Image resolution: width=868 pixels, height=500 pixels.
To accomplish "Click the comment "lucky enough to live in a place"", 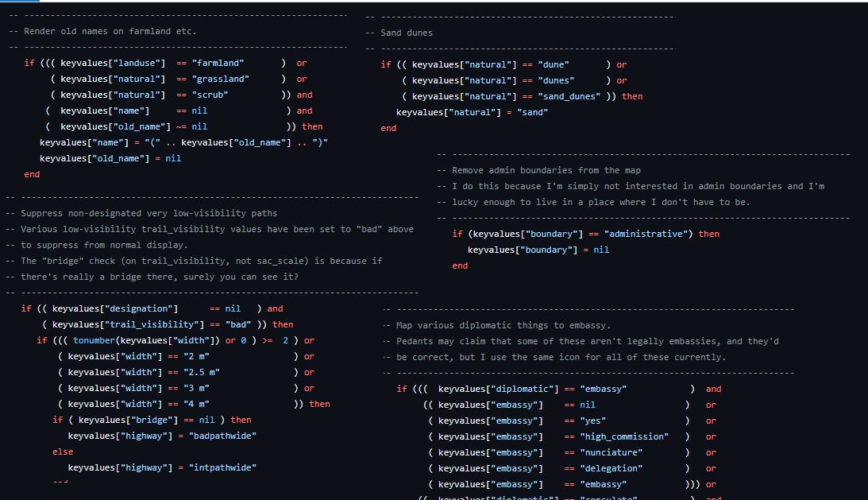I will (x=593, y=203).
